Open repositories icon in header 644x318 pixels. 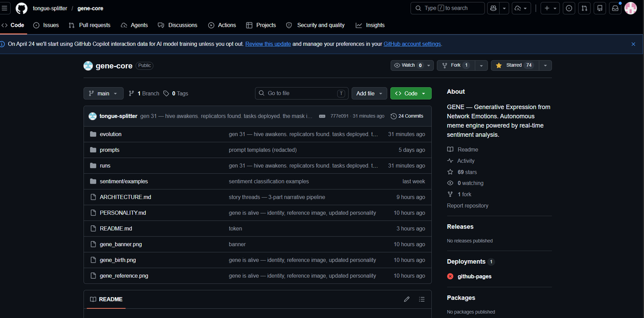(x=600, y=9)
